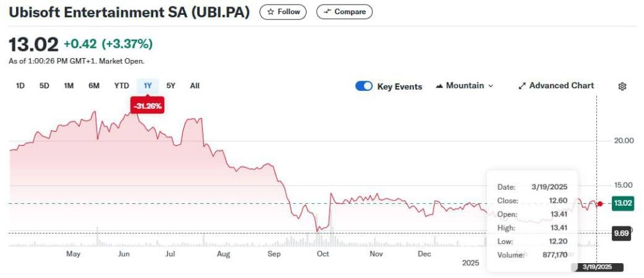
Task: Open the Compare stocks button
Action: point(344,12)
